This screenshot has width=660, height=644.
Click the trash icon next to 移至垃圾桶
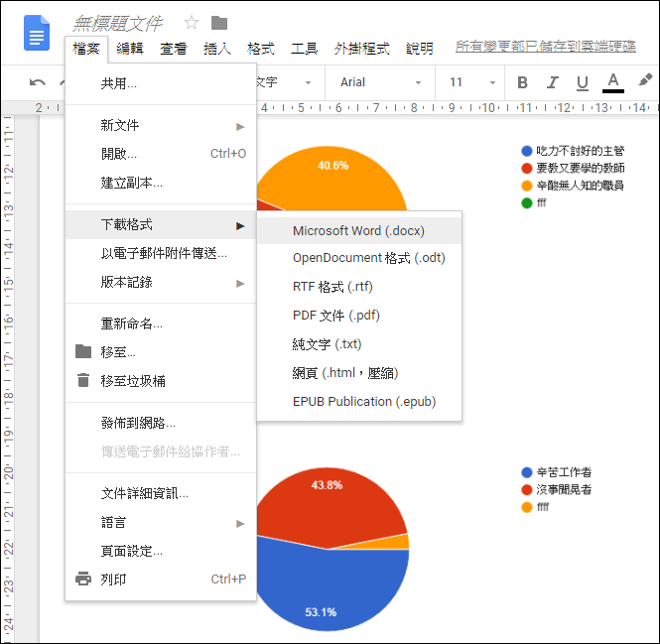pos(83,380)
